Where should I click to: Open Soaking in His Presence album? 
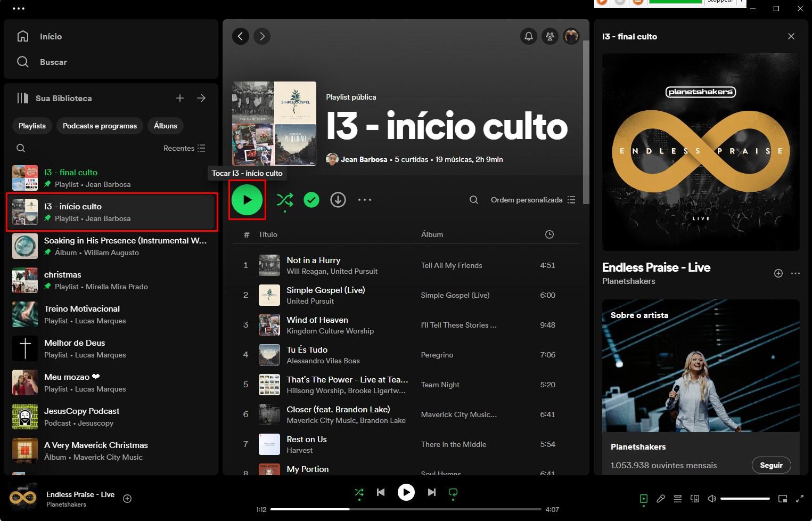tap(112, 246)
